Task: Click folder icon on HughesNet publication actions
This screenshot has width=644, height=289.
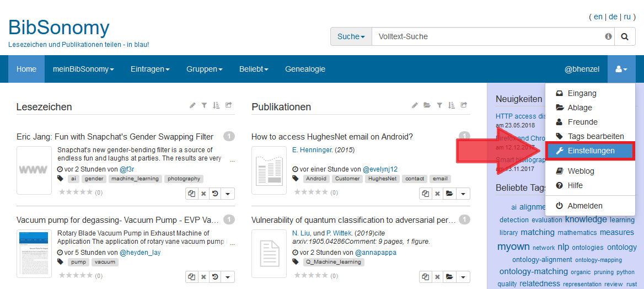Action: (x=449, y=194)
